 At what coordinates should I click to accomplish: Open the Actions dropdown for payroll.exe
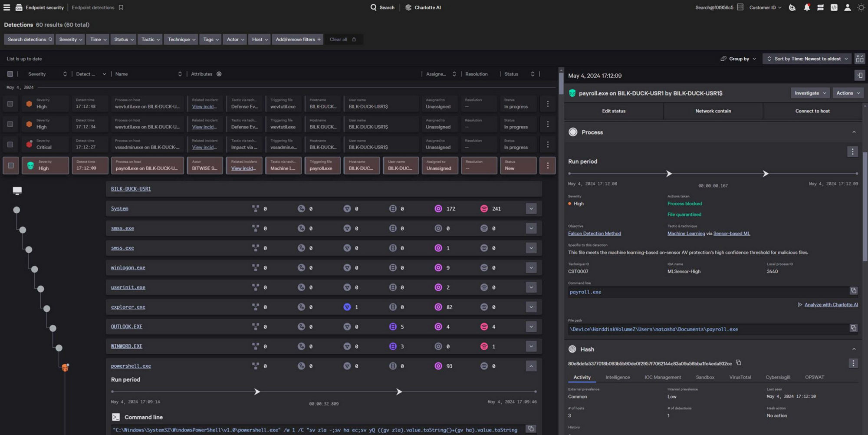[x=847, y=92]
